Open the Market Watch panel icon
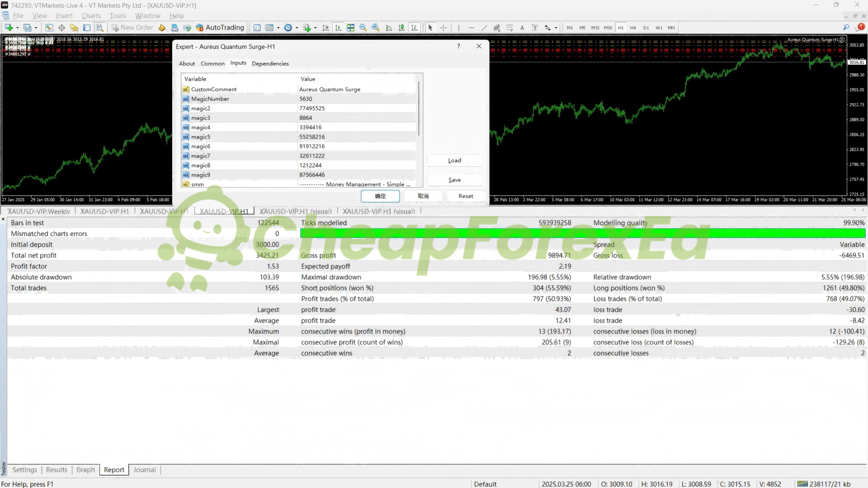Image resolution: width=868 pixels, height=488 pixels. click(49, 28)
